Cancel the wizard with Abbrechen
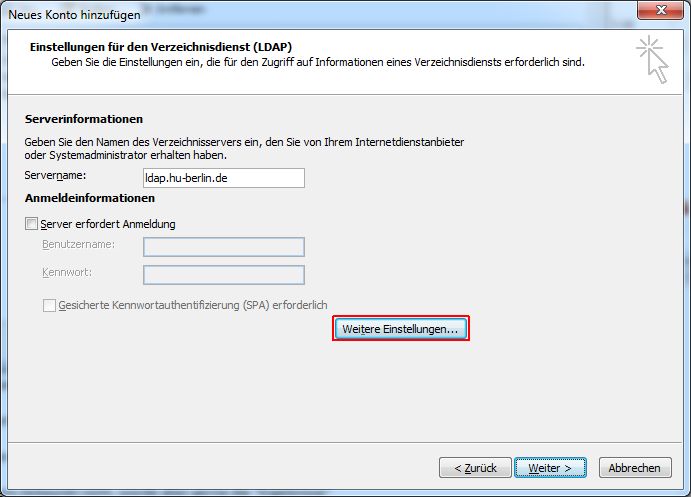 634,467
